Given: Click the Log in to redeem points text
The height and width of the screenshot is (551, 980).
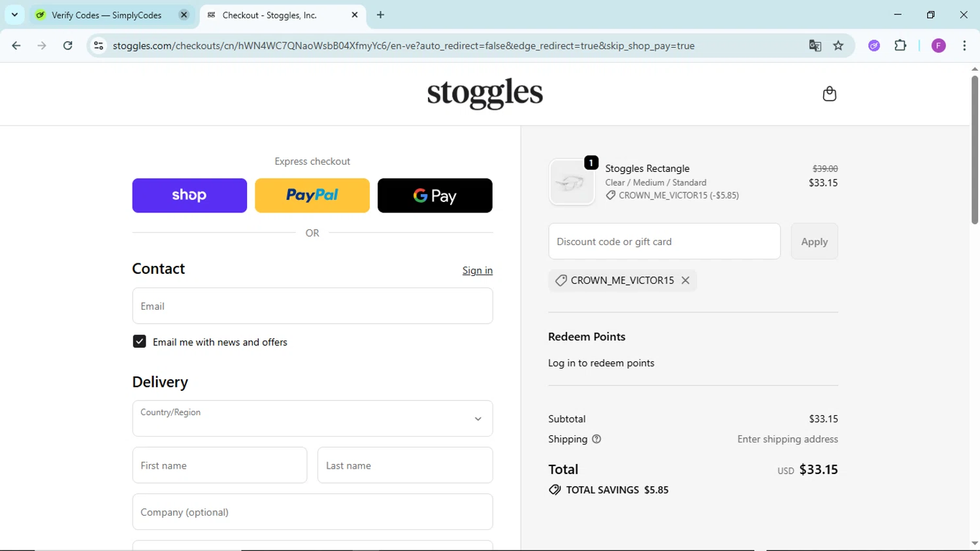Looking at the screenshot, I should (601, 363).
